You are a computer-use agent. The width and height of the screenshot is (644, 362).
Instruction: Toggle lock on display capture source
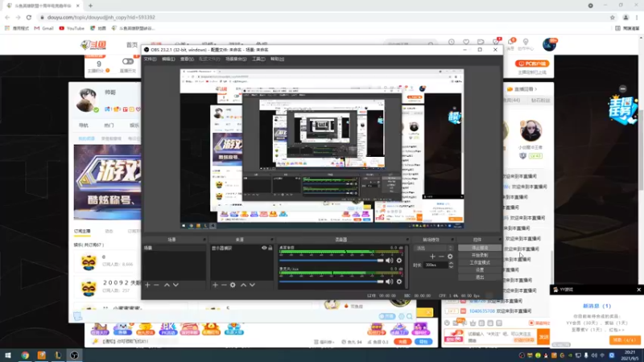coord(270,248)
